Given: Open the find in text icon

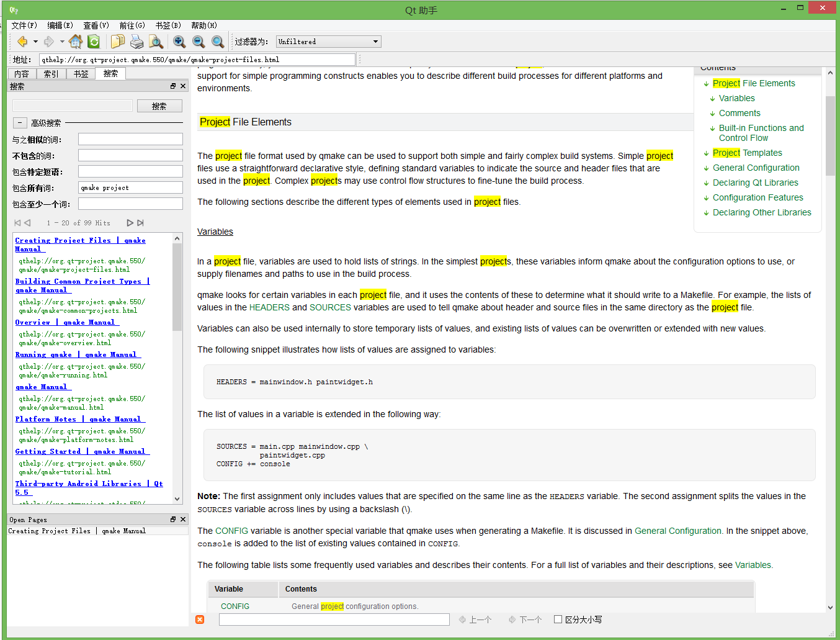Looking at the screenshot, I should tap(156, 42).
